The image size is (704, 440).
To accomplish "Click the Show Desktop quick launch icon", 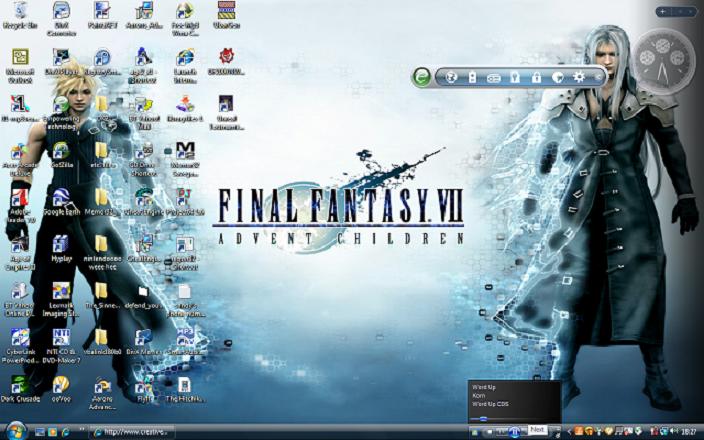I will pyautogui.click(x=40, y=432).
